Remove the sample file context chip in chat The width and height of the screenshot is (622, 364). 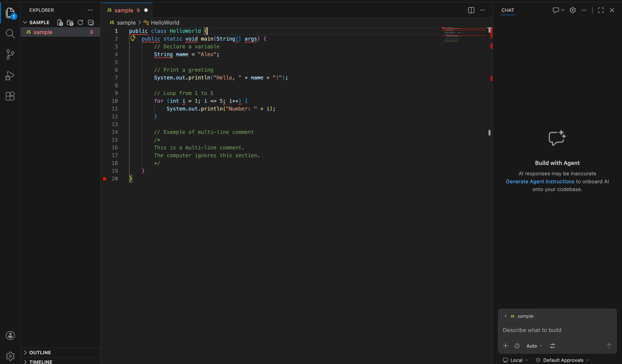[x=505, y=316]
